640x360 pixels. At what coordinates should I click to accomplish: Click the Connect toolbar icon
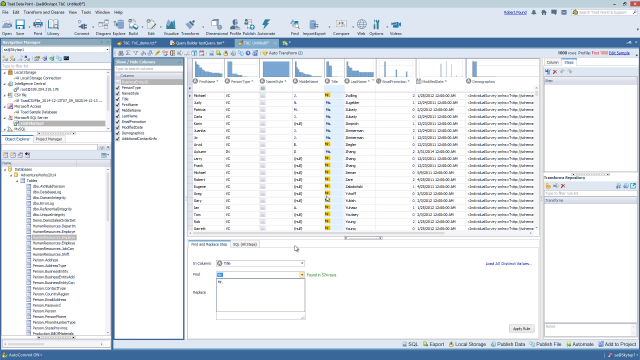point(82,27)
